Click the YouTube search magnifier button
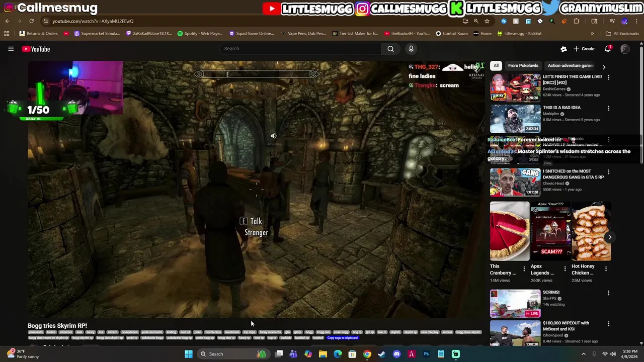Viewport: 644px width, 362px height. [390, 49]
